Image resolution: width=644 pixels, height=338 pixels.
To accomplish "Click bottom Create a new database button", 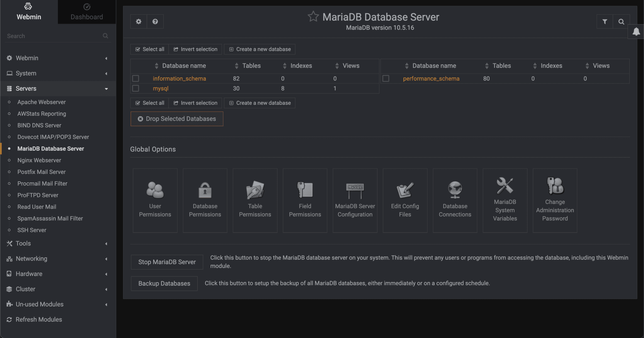I will click(x=260, y=103).
